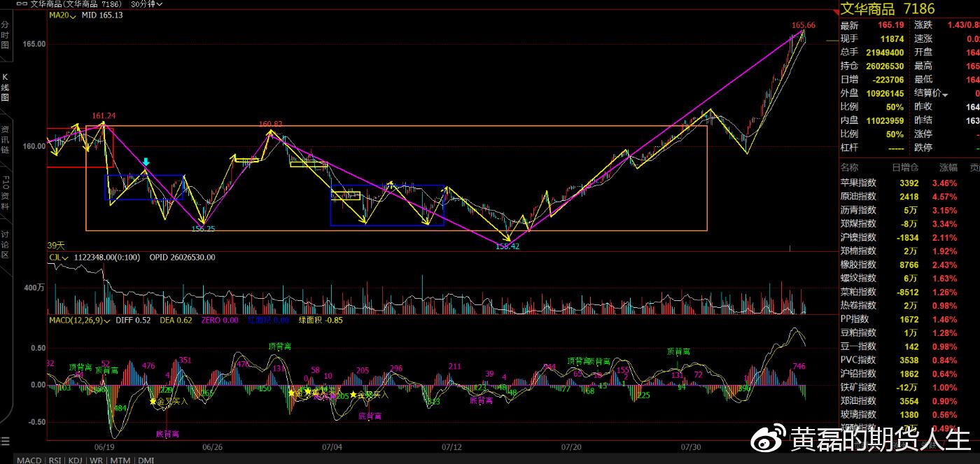Click the 名称 column header

[x=849, y=167]
